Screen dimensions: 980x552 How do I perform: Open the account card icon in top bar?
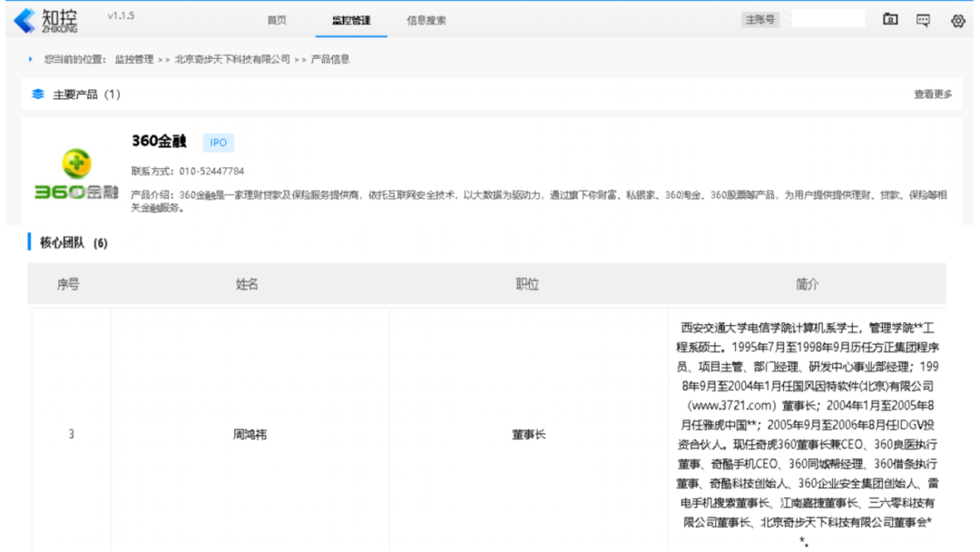pyautogui.click(x=892, y=19)
